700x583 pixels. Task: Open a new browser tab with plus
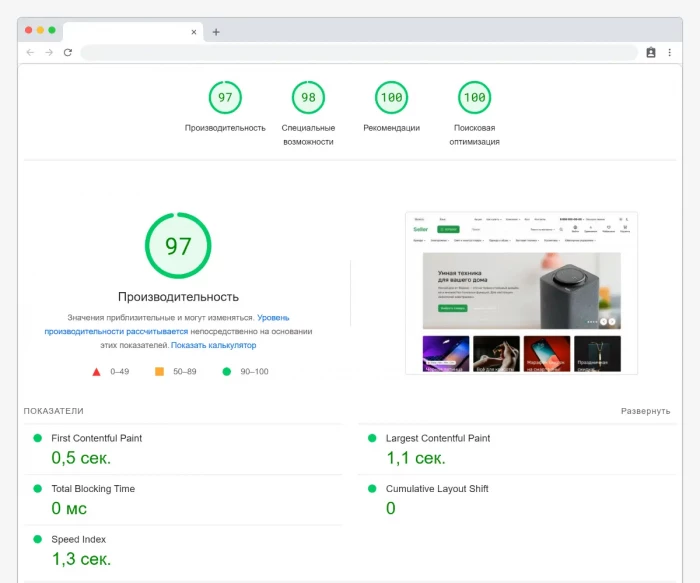pos(216,32)
